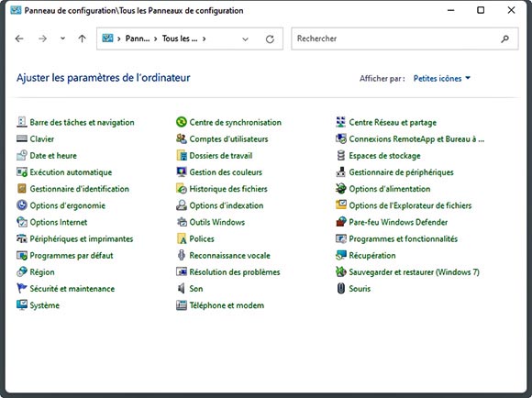Image resolution: width=532 pixels, height=398 pixels.
Task: Click the Polices font icon
Action: (x=182, y=238)
